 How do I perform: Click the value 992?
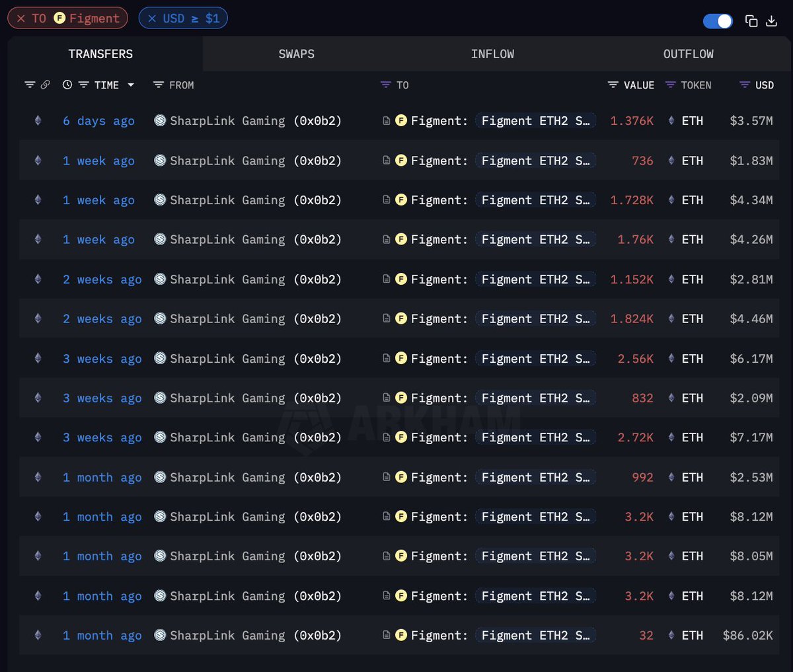pos(642,477)
